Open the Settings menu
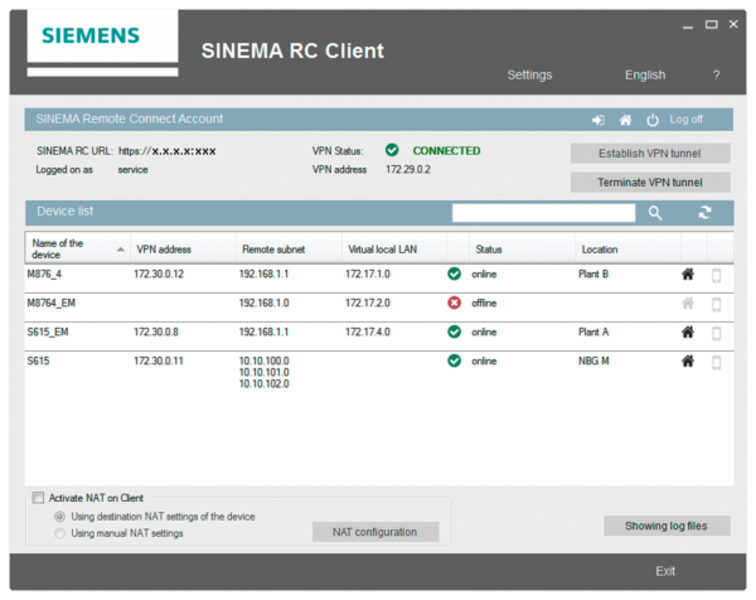The height and width of the screenshot is (600, 756). pyautogui.click(x=529, y=75)
